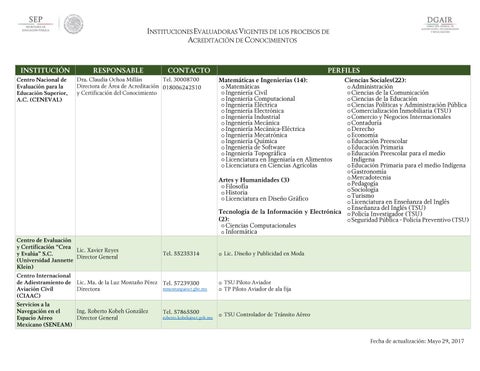Click the CENEVAL telephone number 30008700

(x=181, y=80)
